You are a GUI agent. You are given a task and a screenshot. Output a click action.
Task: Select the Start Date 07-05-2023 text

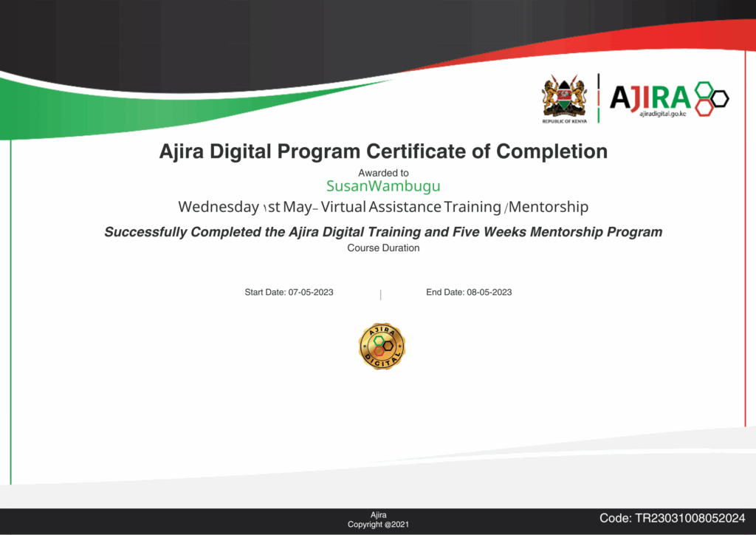[x=289, y=293]
